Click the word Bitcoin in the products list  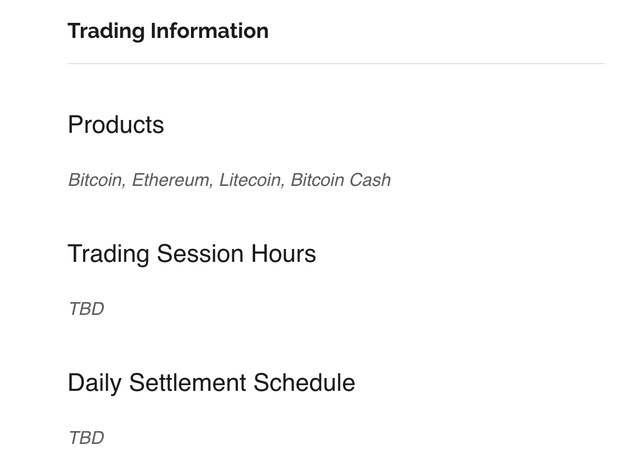click(97, 180)
